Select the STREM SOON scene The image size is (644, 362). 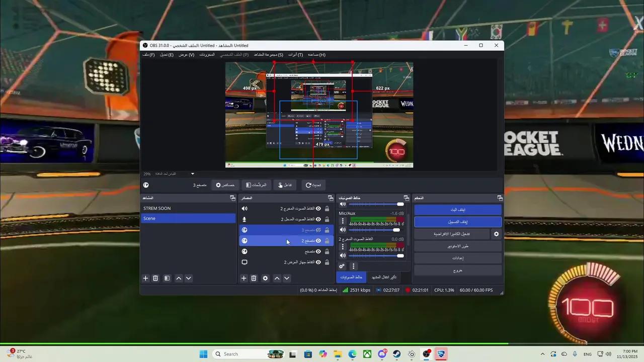coord(157,208)
